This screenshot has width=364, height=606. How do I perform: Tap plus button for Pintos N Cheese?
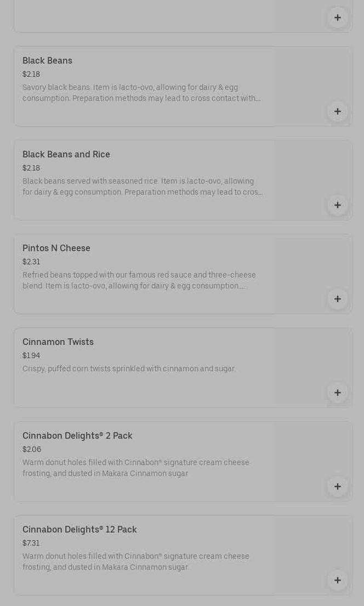click(337, 299)
